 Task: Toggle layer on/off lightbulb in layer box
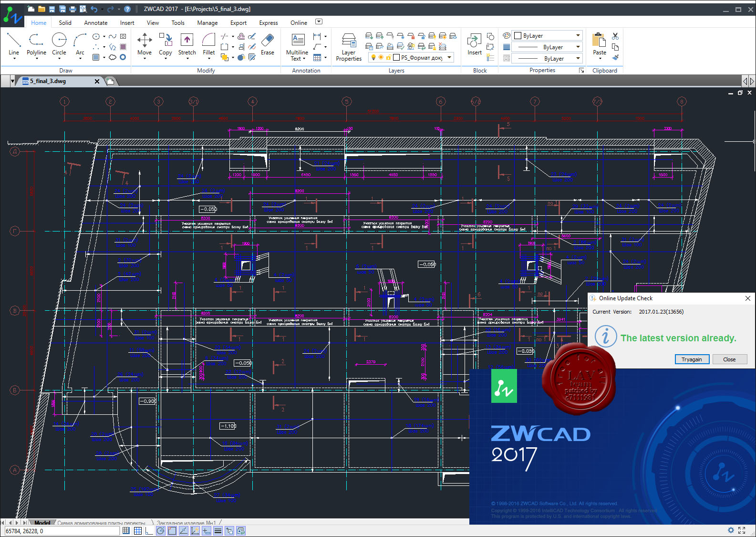pos(373,57)
